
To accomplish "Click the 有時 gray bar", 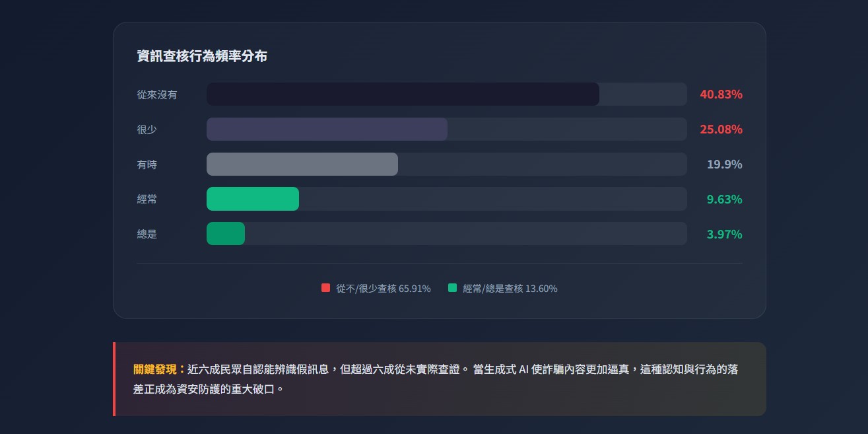I will click(x=302, y=164).
